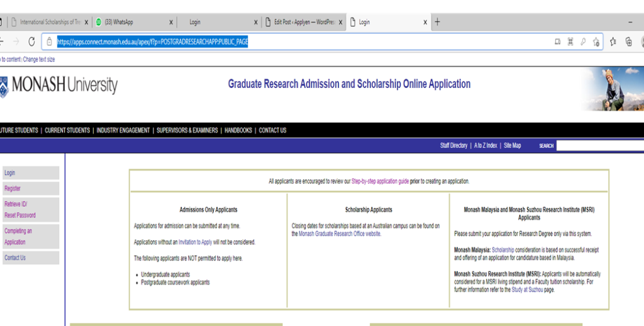Viewport: 644px width, 326px height.
Task: Click A to Z Index link
Action: tap(486, 146)
